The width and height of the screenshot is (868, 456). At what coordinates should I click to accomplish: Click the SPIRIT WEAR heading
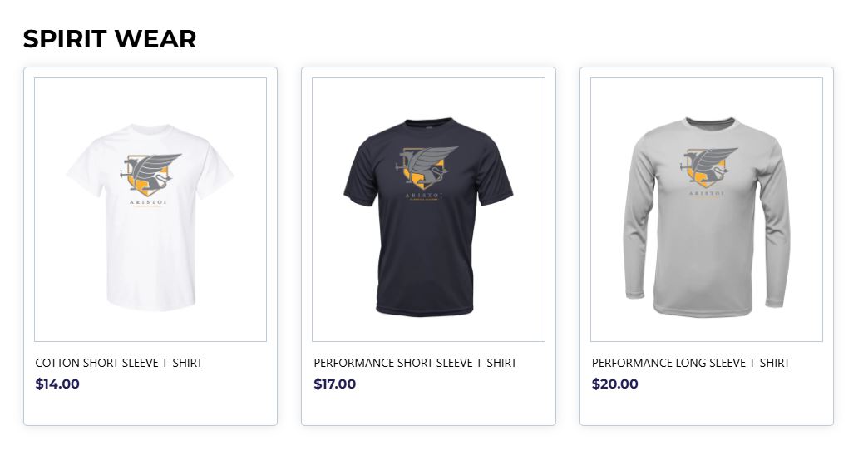pyautogui.click(x=110, y=39)
